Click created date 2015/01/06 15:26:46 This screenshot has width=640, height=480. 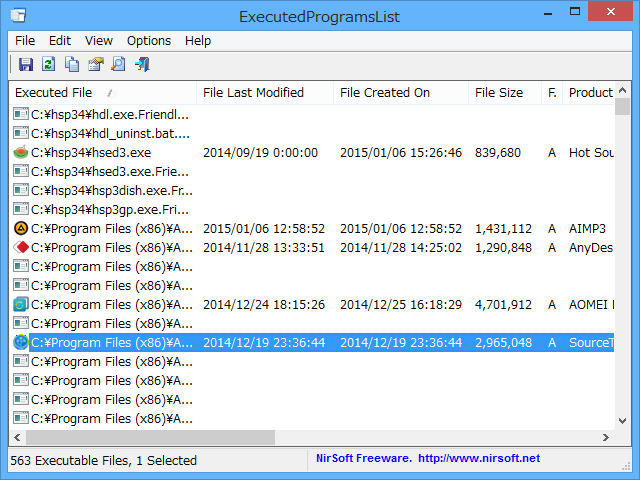click(x=401, y=153)
